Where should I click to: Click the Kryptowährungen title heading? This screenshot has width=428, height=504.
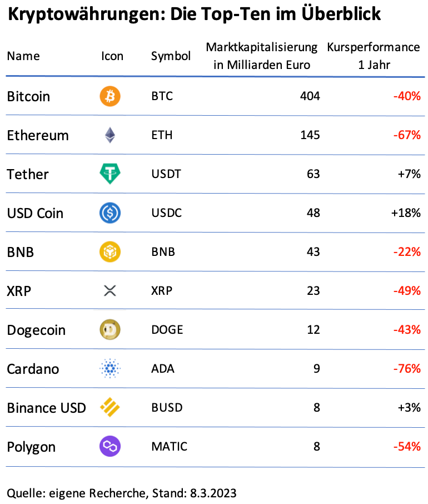point(195,15)
